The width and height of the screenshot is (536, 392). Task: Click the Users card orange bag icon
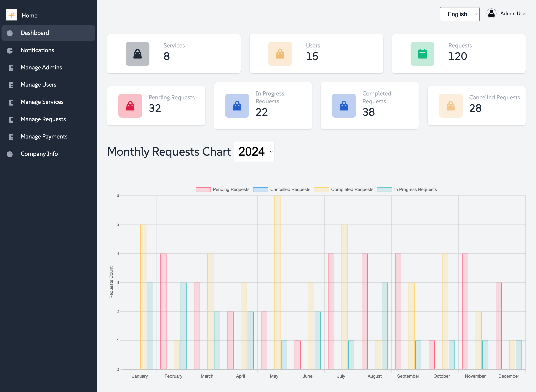[280, 54]
